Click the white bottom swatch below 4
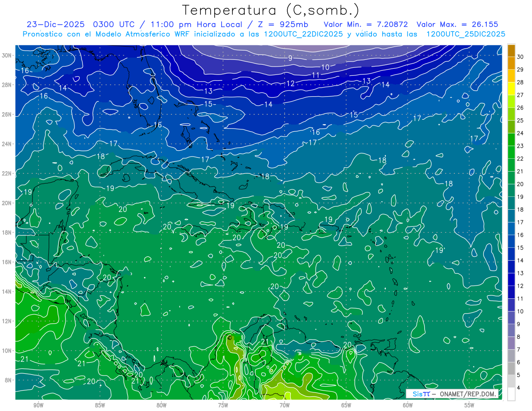The width and height of the screenshot is (532, 411). coord(511,394)
